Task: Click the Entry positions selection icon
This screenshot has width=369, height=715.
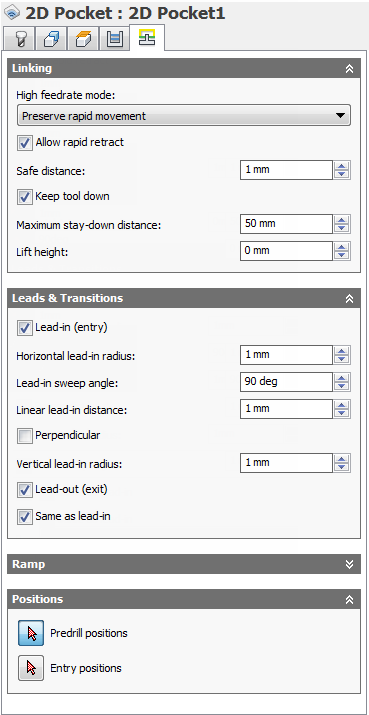Action: [x=31, y=668]
